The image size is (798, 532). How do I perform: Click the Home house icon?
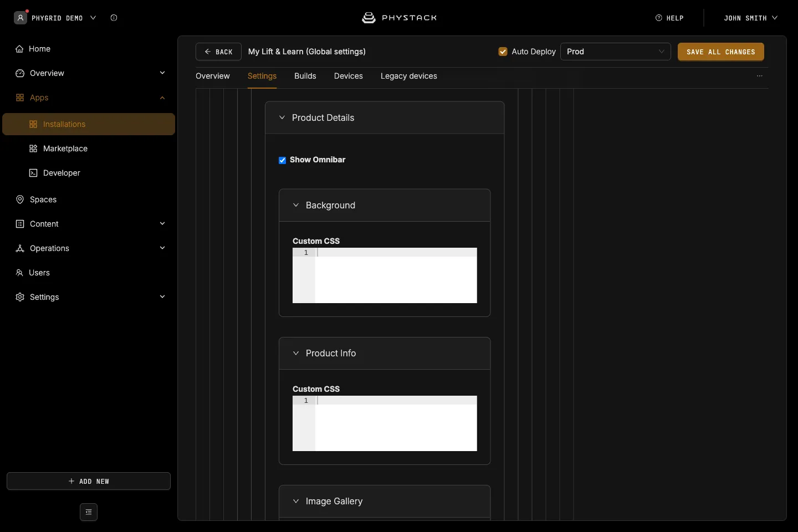coord(19,49)
